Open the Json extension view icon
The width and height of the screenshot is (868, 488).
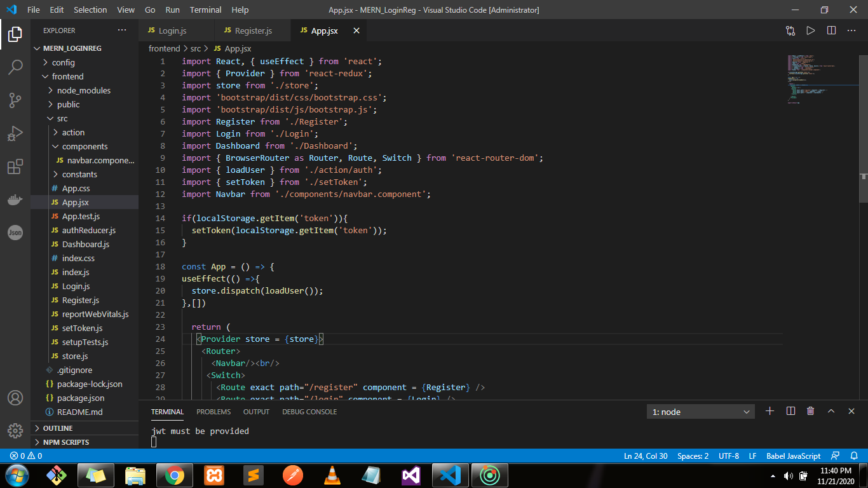coord(15,233)
